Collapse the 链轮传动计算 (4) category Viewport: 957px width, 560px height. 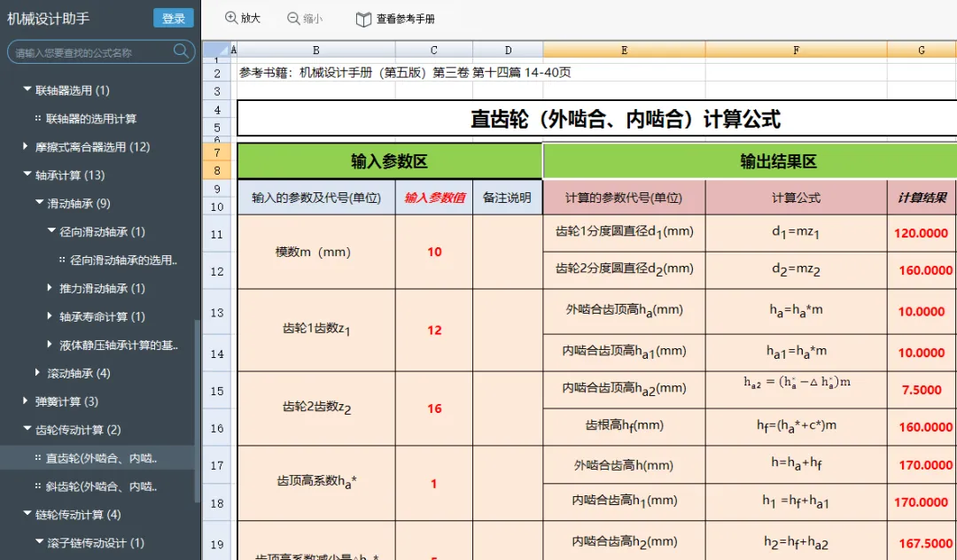click(x=27, y=514)
